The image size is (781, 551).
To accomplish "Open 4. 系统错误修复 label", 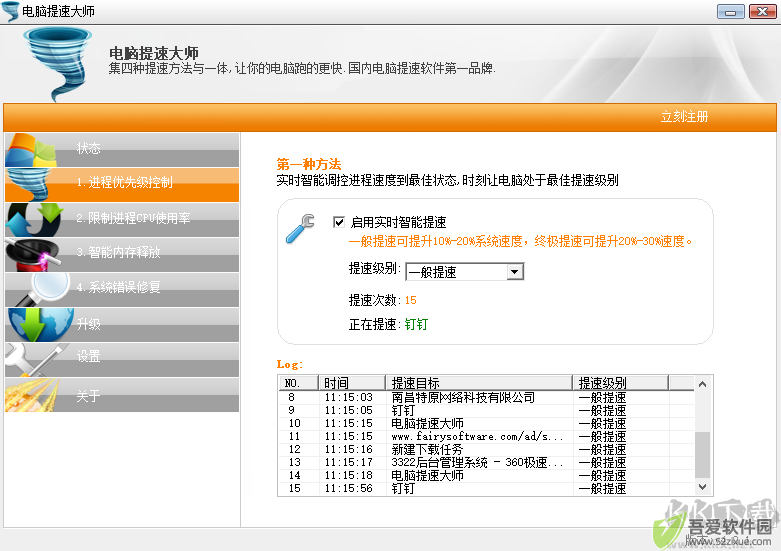I will click(119, 287).
